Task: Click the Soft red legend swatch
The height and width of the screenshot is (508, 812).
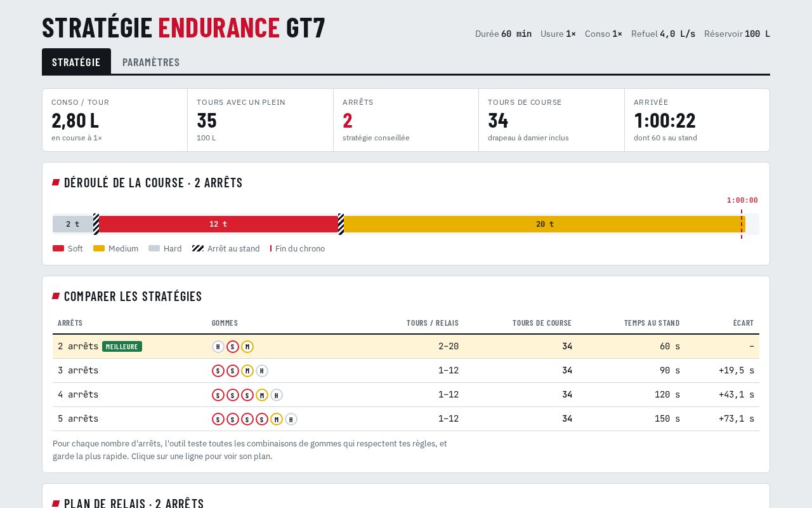Action: click(x=58, y=248)
